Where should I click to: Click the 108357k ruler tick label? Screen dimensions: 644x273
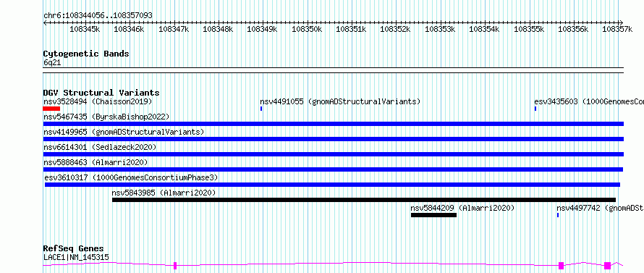[x=617, y=29]
